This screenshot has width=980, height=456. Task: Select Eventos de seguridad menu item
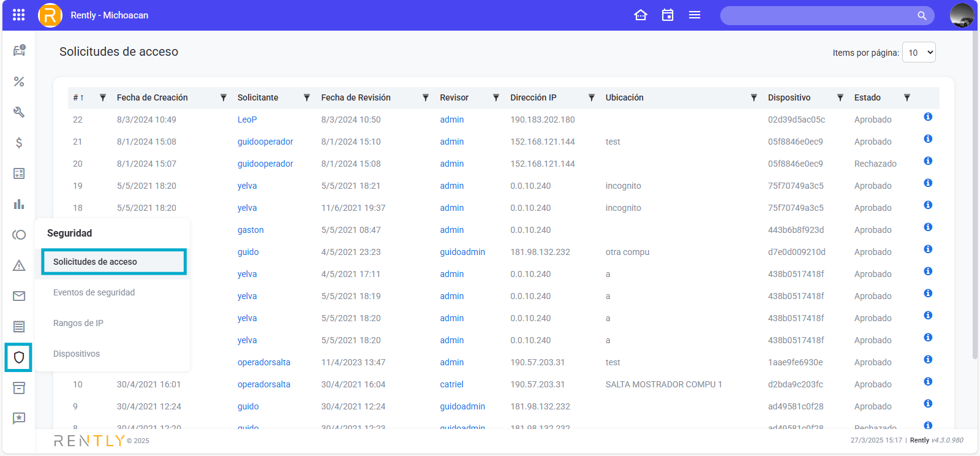[94, 292]
